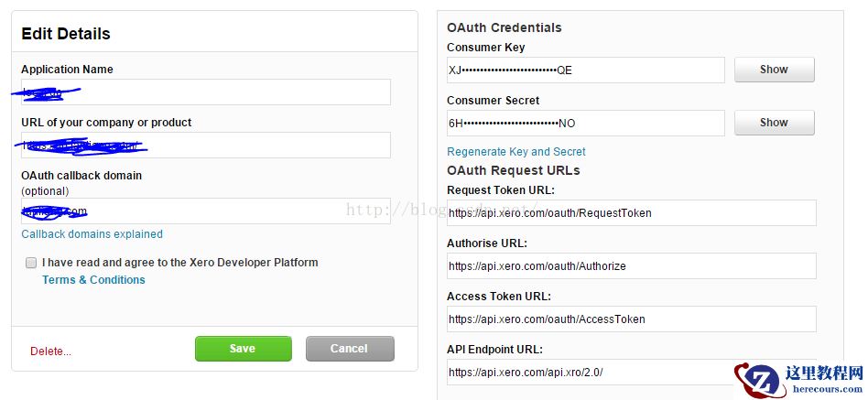Screen dimensions: 868x400
Task: Show the Consumer Key value
Action: 774,70
